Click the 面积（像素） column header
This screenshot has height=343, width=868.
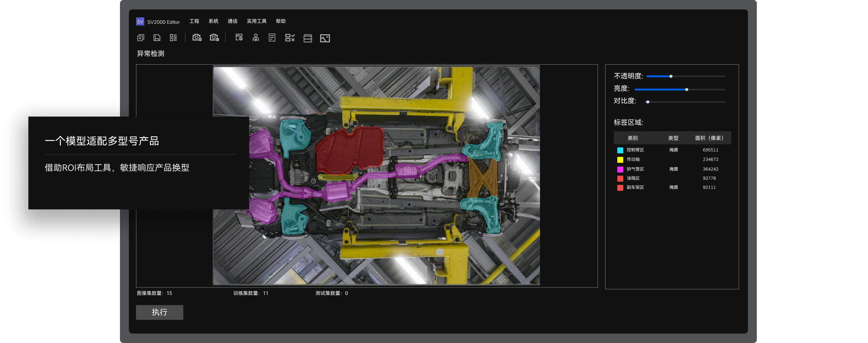(709, 138)
